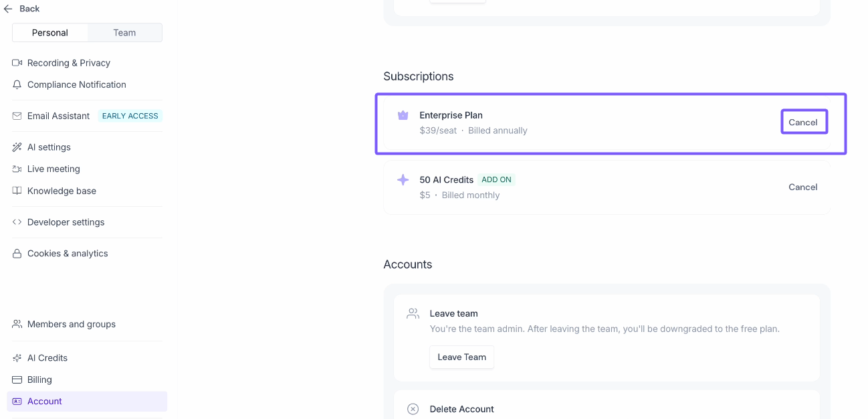Viewport: 868px width, 419px height.
Task: Click the people icon for Members and groups
Action: click(17, 325)
